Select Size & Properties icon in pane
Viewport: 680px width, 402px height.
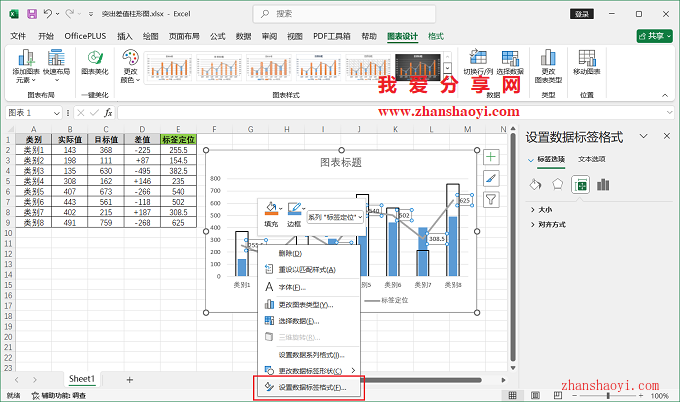[580, 185]
